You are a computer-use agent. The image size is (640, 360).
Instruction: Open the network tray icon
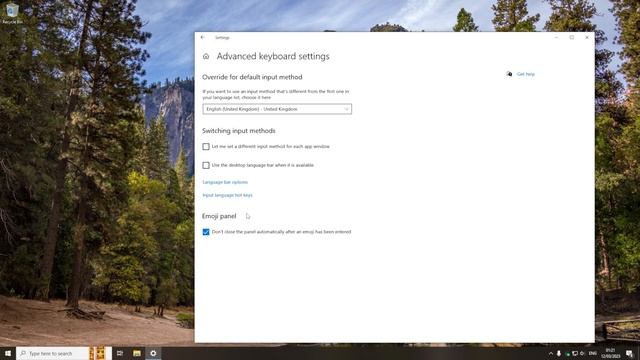click(x=575, y=353)
